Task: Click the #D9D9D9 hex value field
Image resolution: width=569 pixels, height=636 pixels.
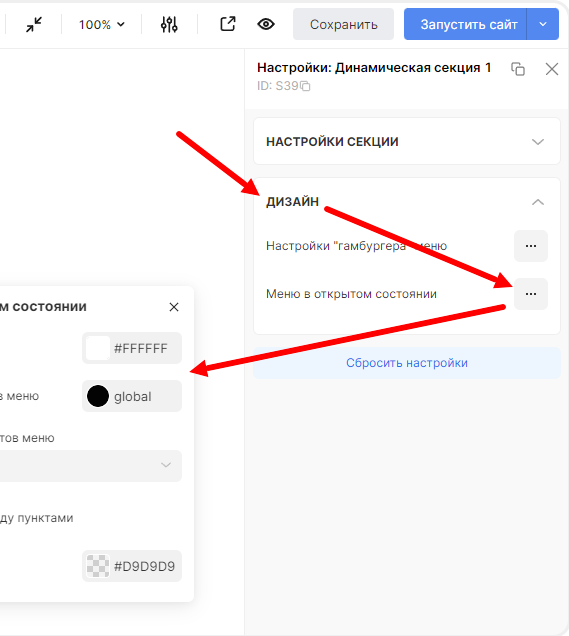Action: click(x=144, y=566)
